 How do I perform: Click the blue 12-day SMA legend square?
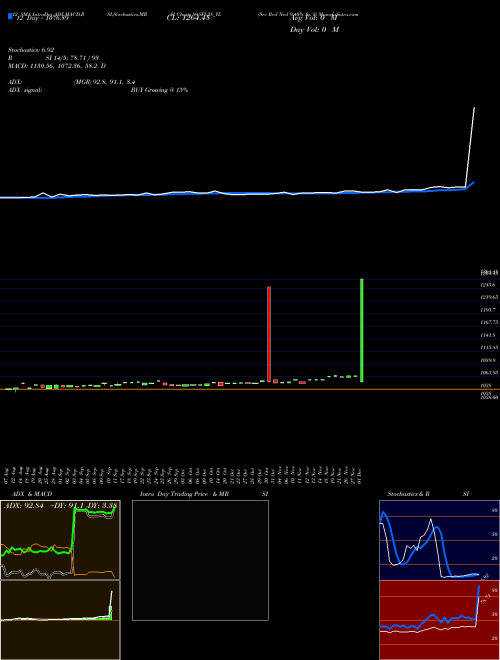[10, 17]
